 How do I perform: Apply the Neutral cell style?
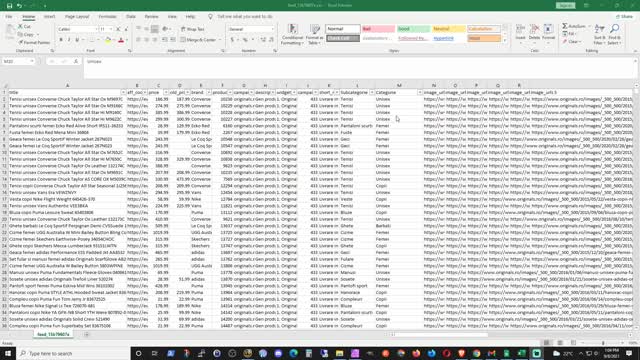click(x=449, y=29)
